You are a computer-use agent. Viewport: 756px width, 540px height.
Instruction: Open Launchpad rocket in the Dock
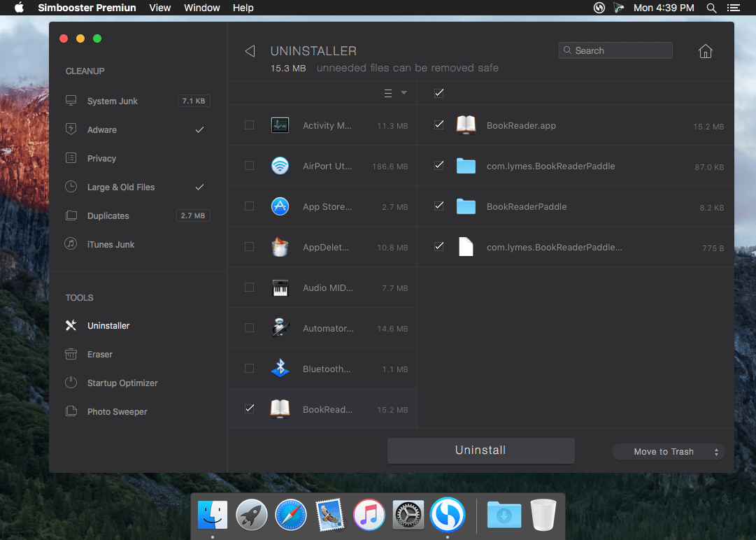point(252,515)
